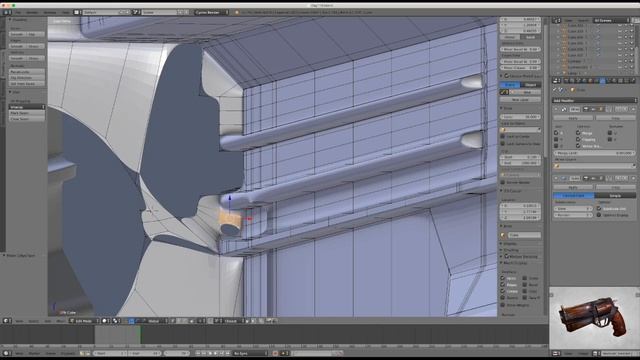Image resolution: width=640 pixels, height=360 pixels.
Task: Click Flip Direction normals button
Action: pos(27,77)
